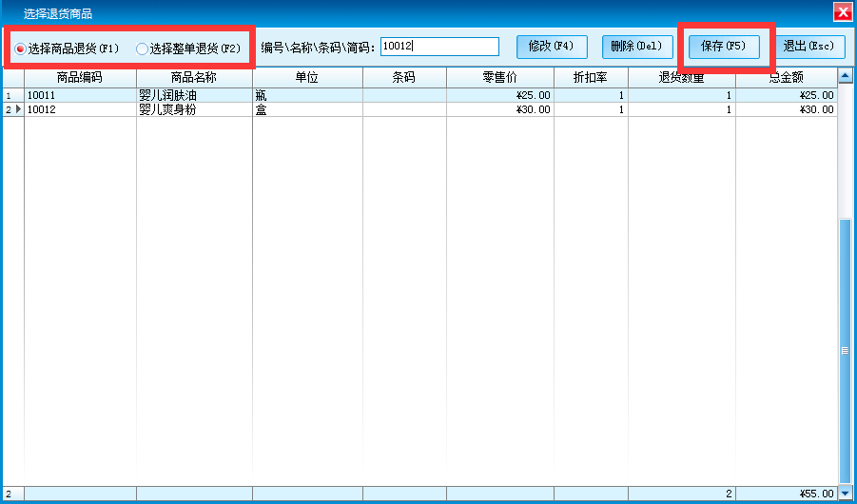Focus the 编号\名称\条码\简码 search field
Viewport: 857px width, 504px height.
coord(439,47)
